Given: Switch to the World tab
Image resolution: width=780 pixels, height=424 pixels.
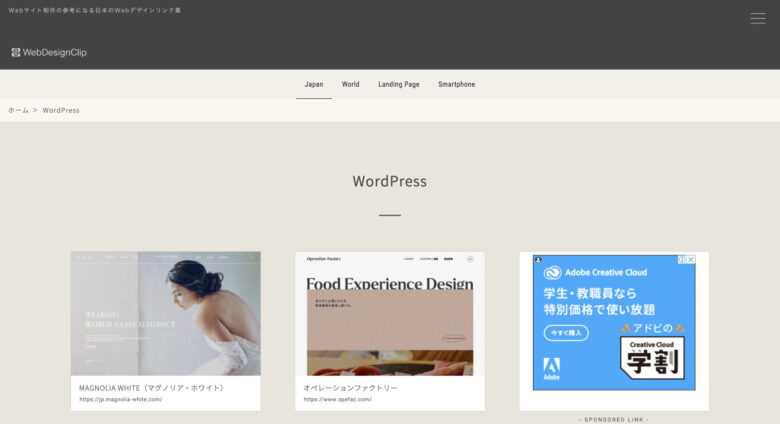Looking at the screenshot, I should (350, 84).
